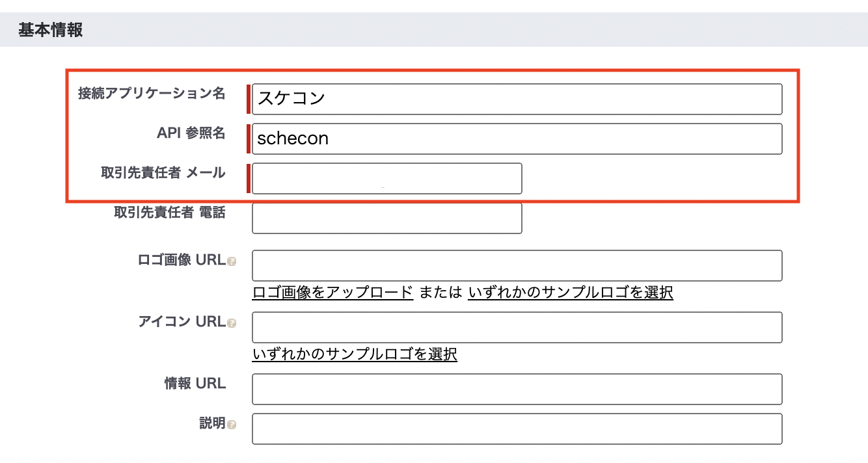Click the 情報 URL label text
Viewport: 868px width, 463px height.
[x=195, y=384]
